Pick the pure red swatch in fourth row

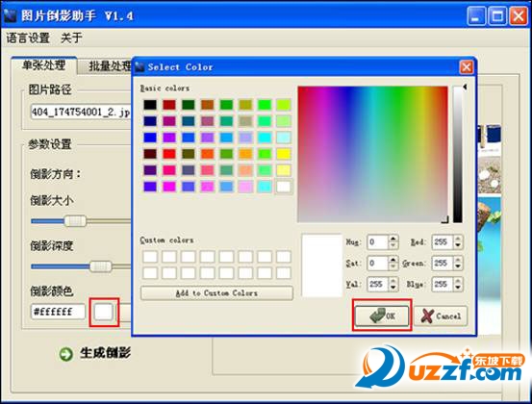point(169,154)
